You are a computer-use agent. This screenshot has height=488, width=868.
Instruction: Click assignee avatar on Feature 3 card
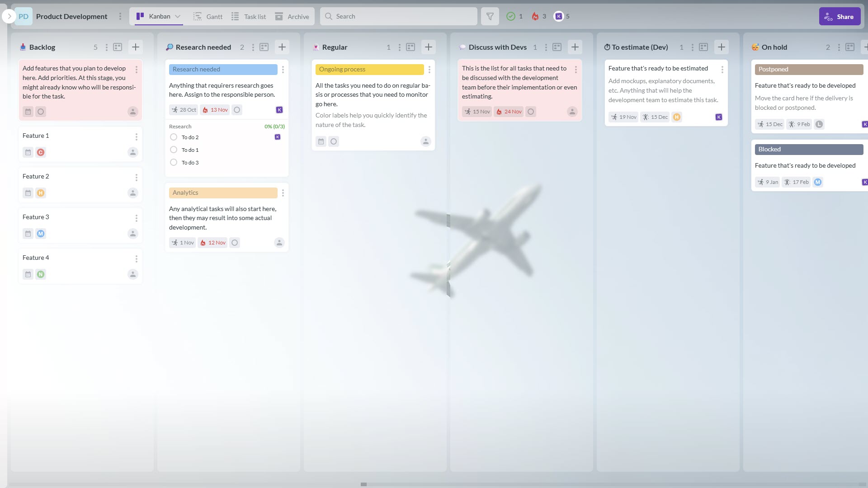(x=132, y=234)
